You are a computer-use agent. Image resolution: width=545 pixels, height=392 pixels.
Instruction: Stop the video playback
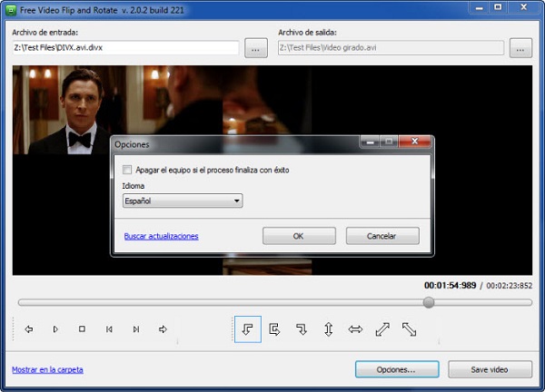(x=82, y=328)
